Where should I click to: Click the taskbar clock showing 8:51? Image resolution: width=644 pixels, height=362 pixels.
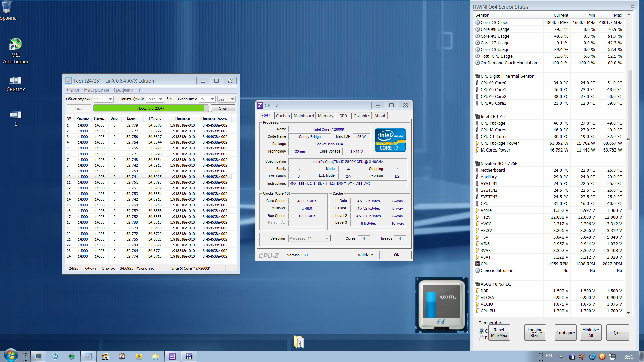coord(629,357)
